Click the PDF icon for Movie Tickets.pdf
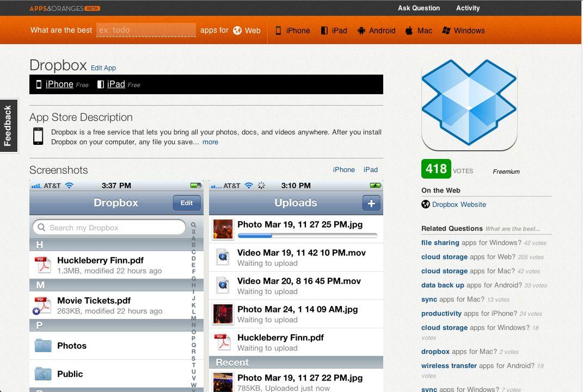 (x=42, y=305)
